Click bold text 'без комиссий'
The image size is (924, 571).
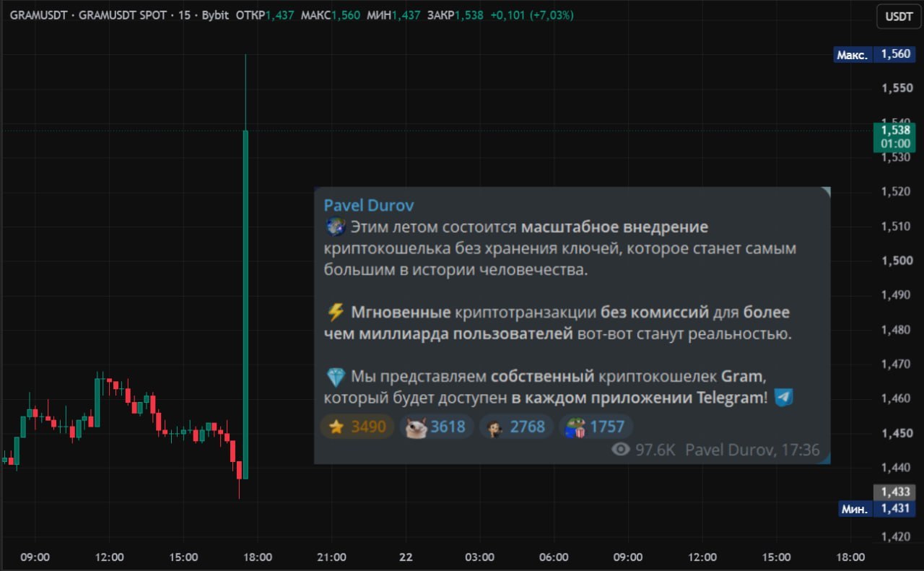pos(655,313)
